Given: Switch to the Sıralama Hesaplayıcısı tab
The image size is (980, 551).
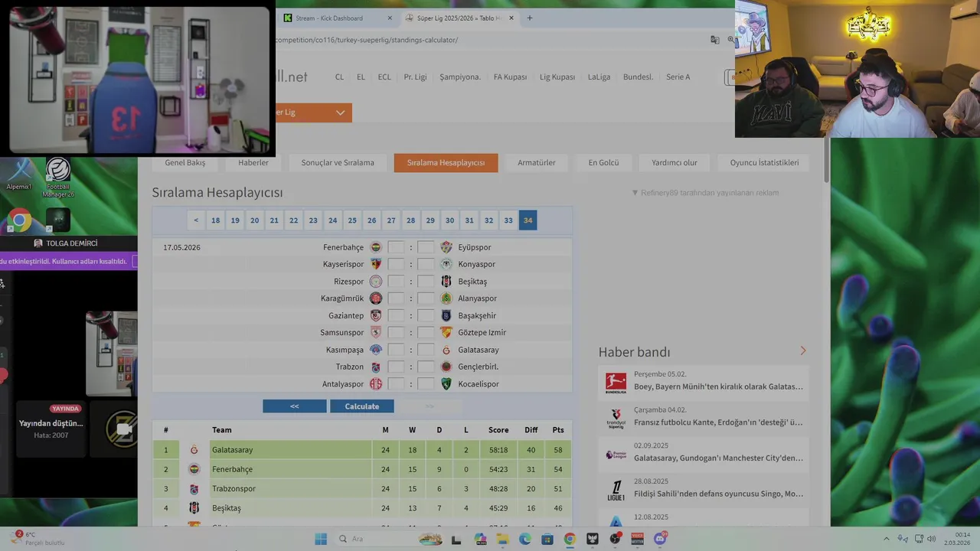Looking at the screenshot, I should 446,162.
